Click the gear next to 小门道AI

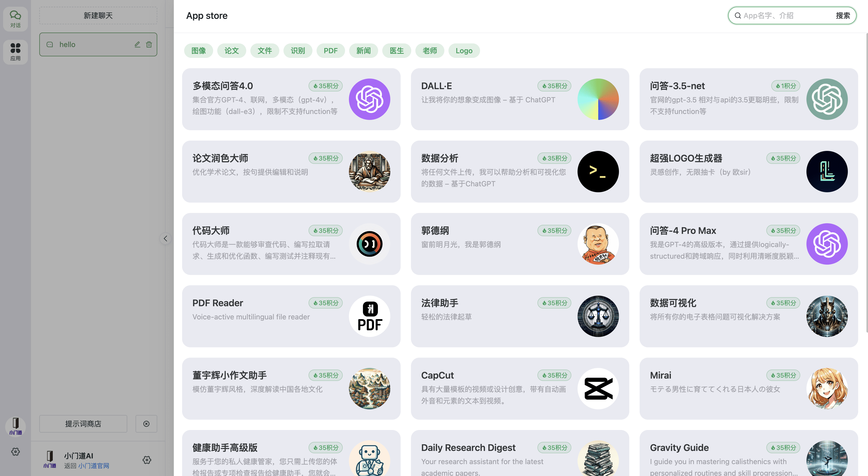coord(147,460)
